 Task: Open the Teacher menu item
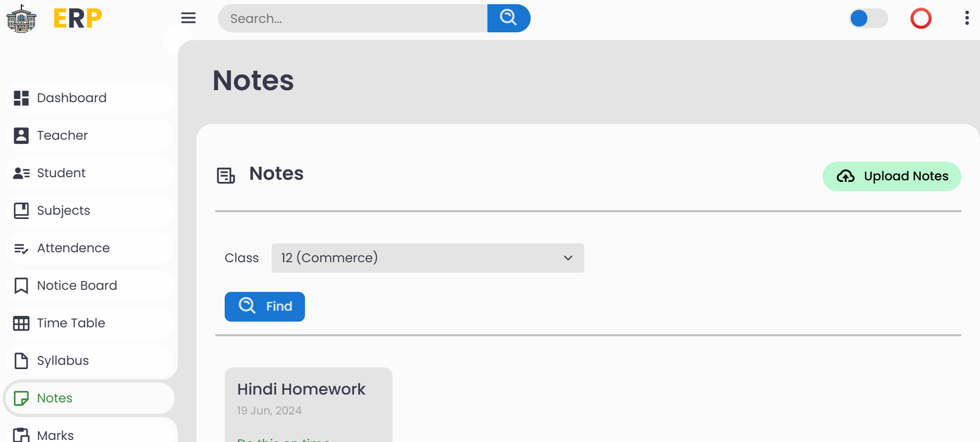63,136
